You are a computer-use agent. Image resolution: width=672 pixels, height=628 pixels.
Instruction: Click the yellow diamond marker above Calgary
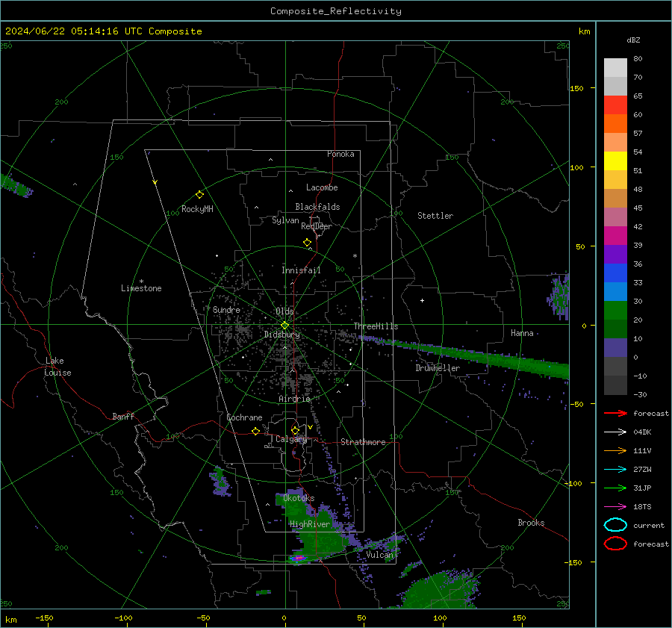(295, 430)
